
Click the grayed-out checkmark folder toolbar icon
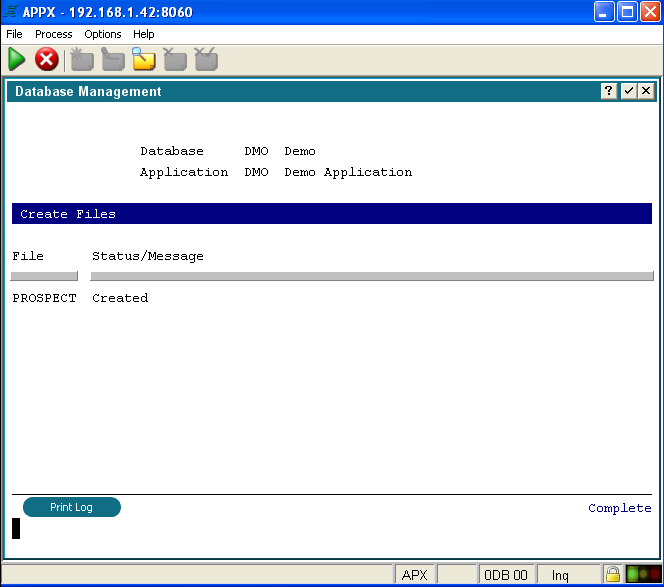point(206,60)
